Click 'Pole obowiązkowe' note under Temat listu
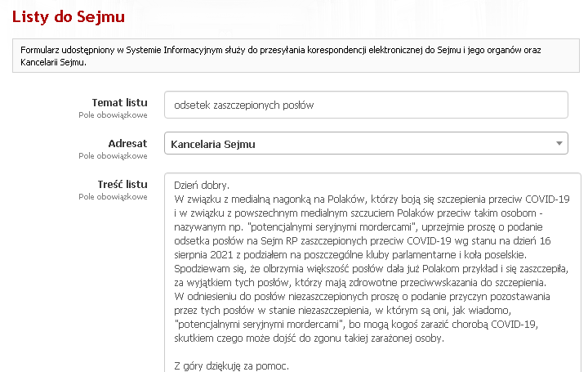The height and width of the screenshot is (372, 588). 113,115
